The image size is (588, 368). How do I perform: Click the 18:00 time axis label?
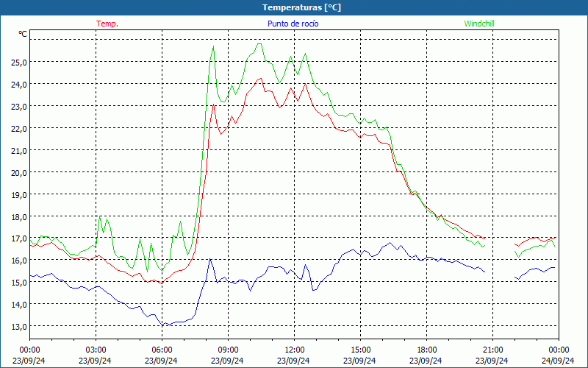tap(426, 350)
